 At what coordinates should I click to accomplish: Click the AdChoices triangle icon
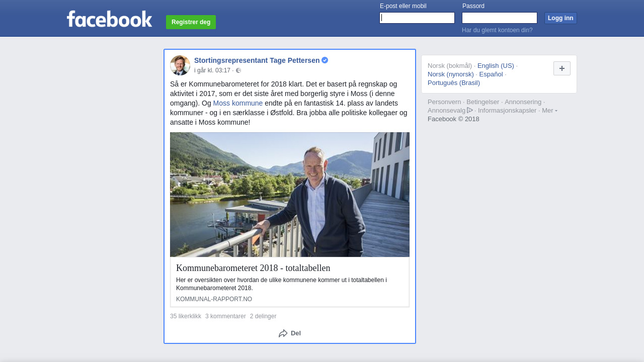point(470,110)
